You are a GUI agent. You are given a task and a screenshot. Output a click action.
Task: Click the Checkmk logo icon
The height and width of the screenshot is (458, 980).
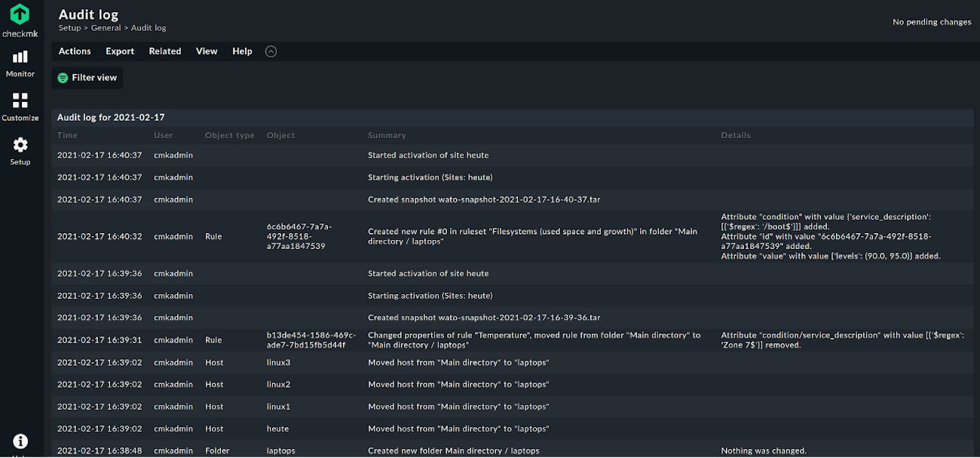click(x=20, y=14)
